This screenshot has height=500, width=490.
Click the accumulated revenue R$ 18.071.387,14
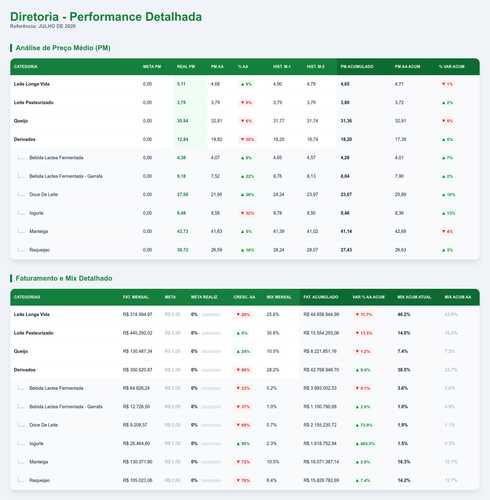pos(321,462)
